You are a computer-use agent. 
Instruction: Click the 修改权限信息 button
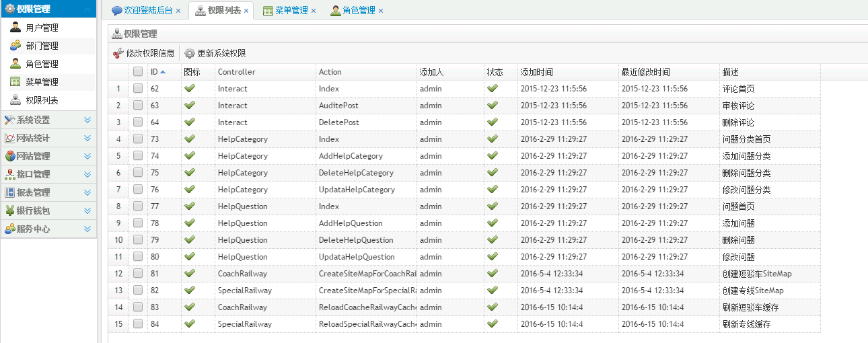(x=144, y=53)
